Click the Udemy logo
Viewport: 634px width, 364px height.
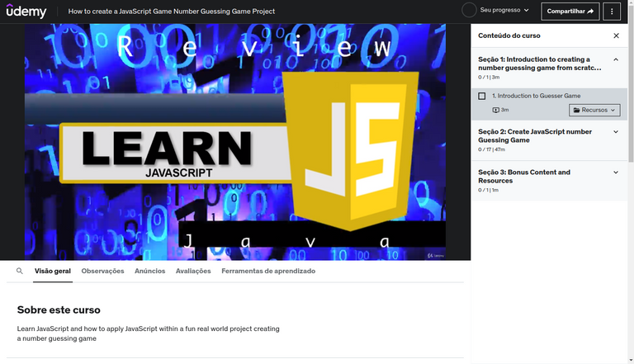(26, 12)
